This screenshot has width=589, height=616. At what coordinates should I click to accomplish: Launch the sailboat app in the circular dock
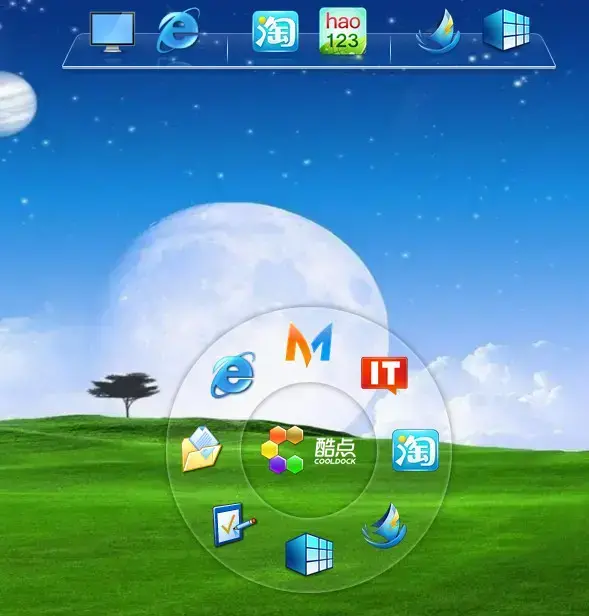coord(385,526)
